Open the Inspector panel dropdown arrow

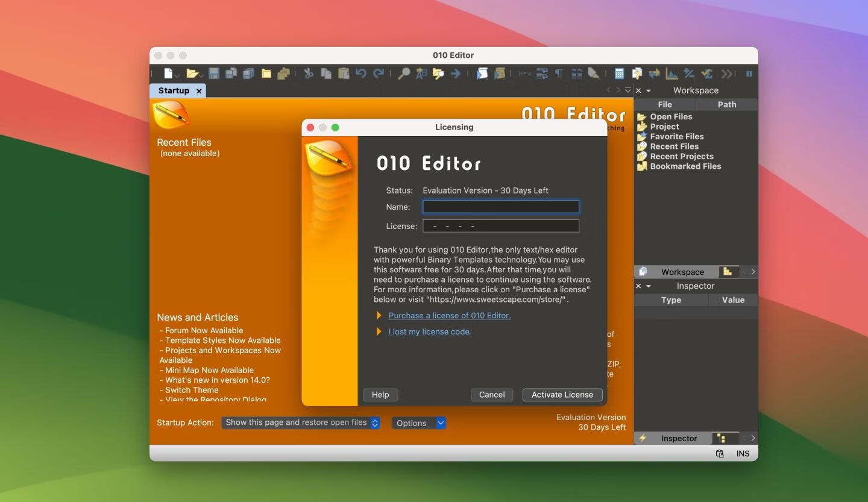point(649,286)
